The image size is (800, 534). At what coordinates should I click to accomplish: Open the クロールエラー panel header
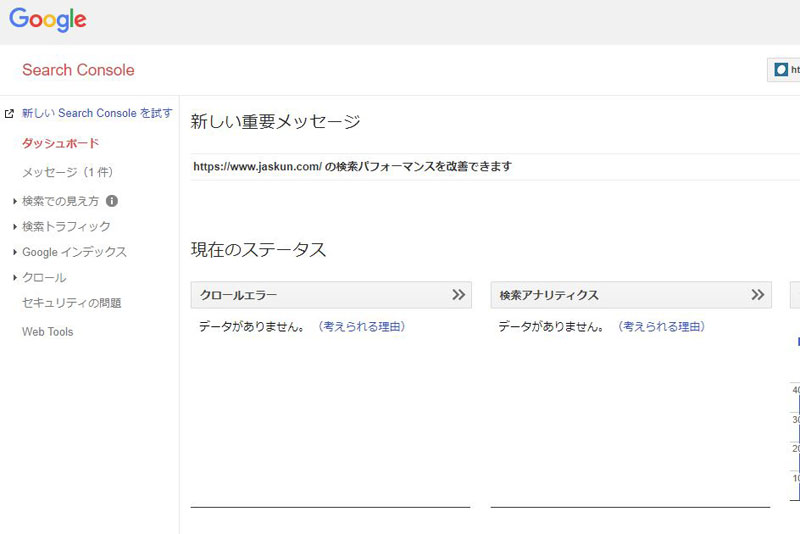331,295
